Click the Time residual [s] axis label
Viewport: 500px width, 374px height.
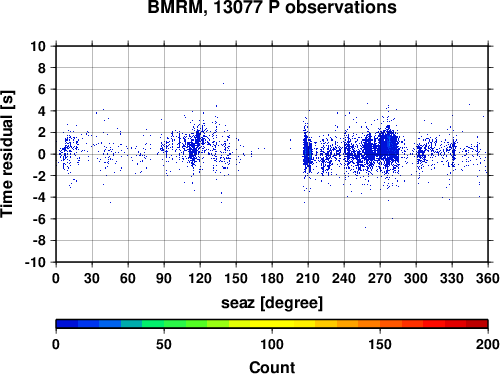pos(7,154)
